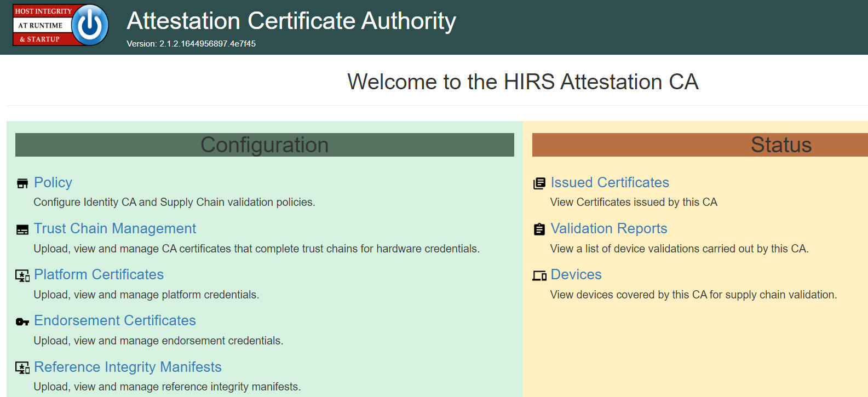Click the Trust Chain Management icon
Image resolution: width=868 pixels, height=397 pixels.
tap(22, 229)
